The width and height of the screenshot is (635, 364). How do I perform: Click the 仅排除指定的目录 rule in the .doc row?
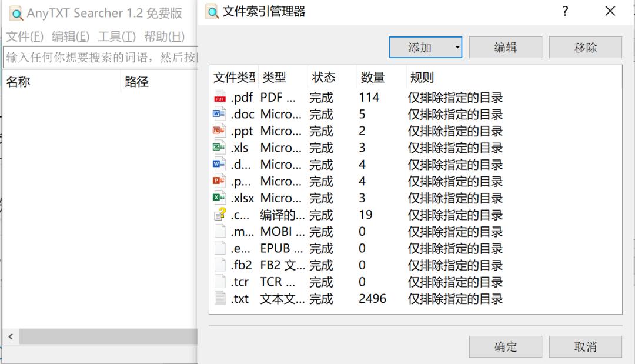455,114
